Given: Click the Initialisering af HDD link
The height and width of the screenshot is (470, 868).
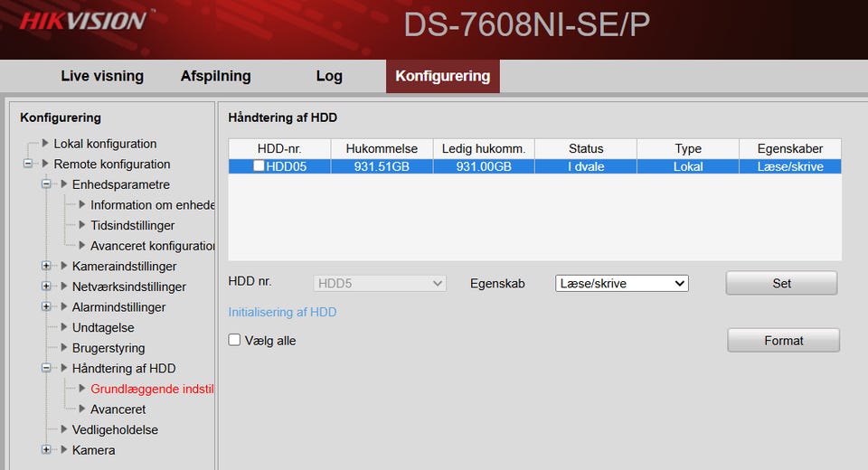Looking at the screenshot, I should click(282, 312).
